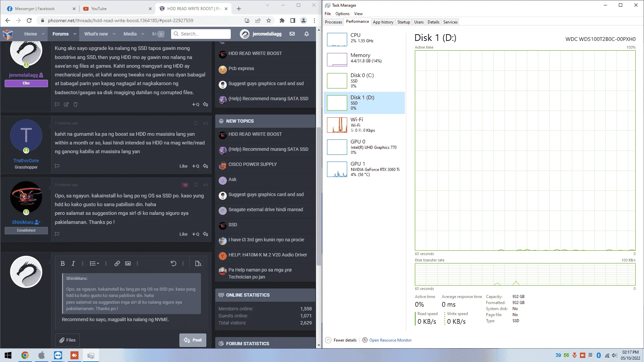Screen dimensions: 644x362
Task: Attach Files to reply
Action: tap(67, 340)
